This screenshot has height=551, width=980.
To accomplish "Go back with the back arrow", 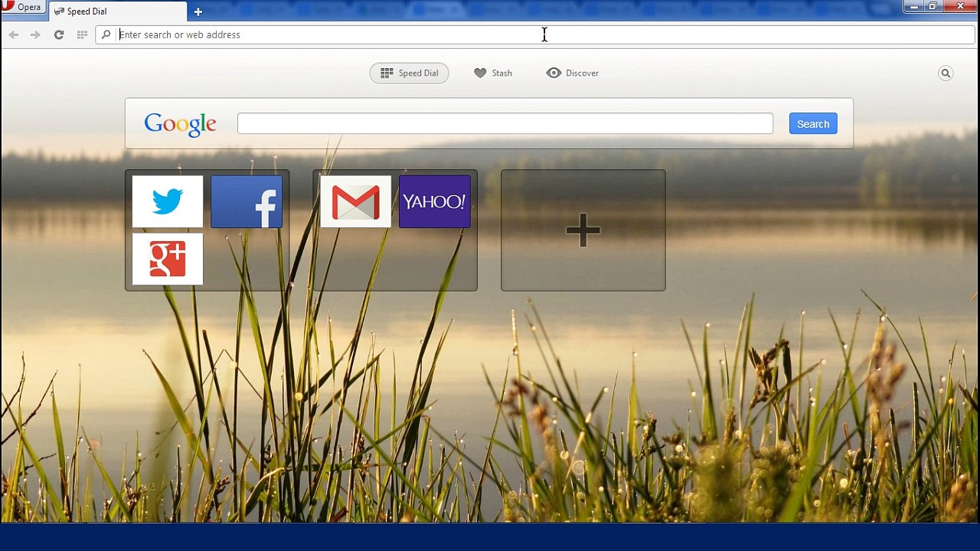I will coord(14,34).
